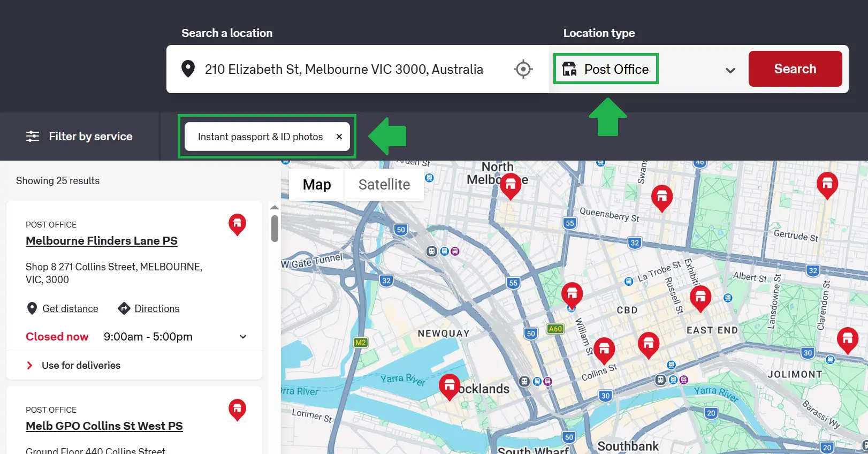This screenshot has height=454, width=868.
Task: Switch to Map view tab
Action: tap(317, 185)
